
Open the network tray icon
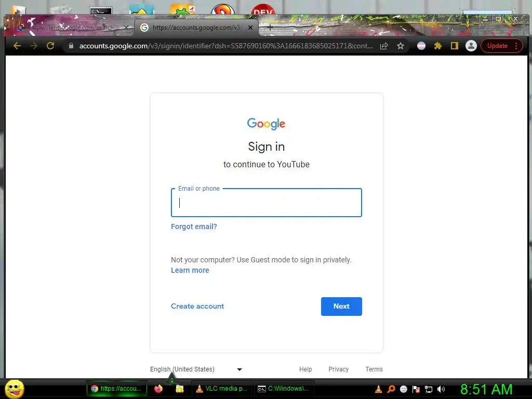pyautogui.click(x=429, y=389)
